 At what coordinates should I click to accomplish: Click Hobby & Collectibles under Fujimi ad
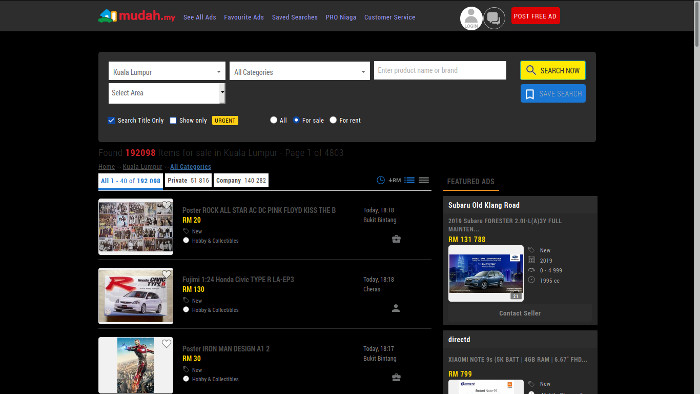(215, 310)
